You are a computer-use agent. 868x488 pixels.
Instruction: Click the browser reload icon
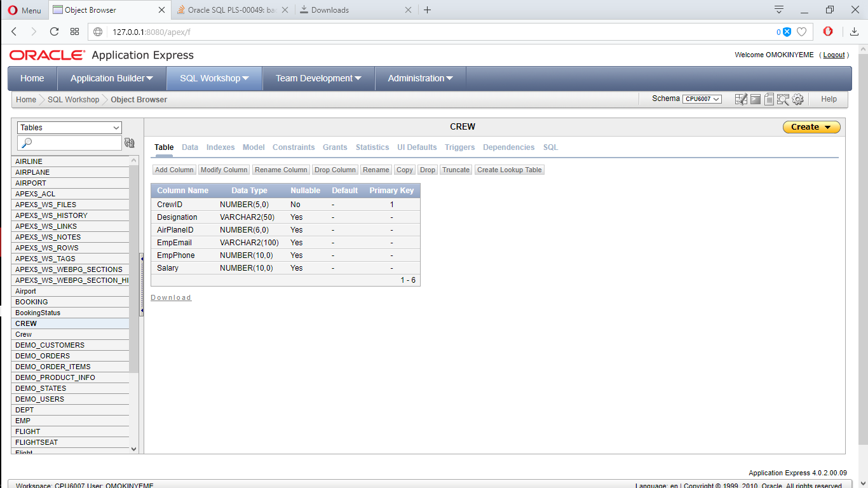pyautogui.click(x=54, y=32)
